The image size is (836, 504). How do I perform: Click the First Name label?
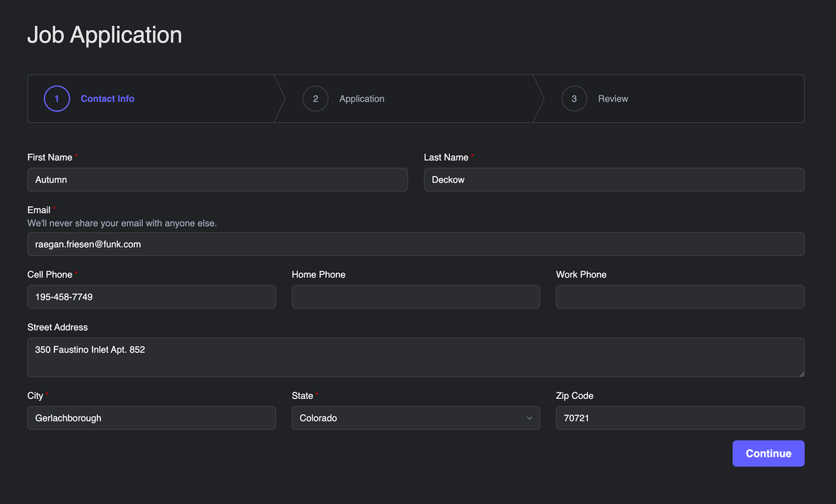[49, 157]
